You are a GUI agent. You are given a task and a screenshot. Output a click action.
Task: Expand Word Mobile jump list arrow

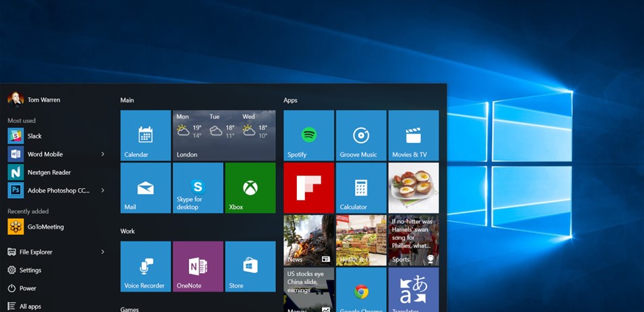(x=102, y=154)
